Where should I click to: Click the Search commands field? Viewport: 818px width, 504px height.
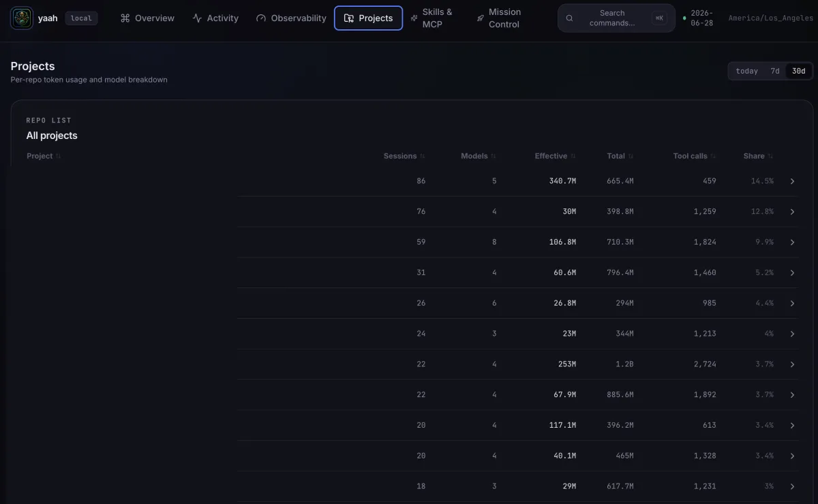[616, 18]
